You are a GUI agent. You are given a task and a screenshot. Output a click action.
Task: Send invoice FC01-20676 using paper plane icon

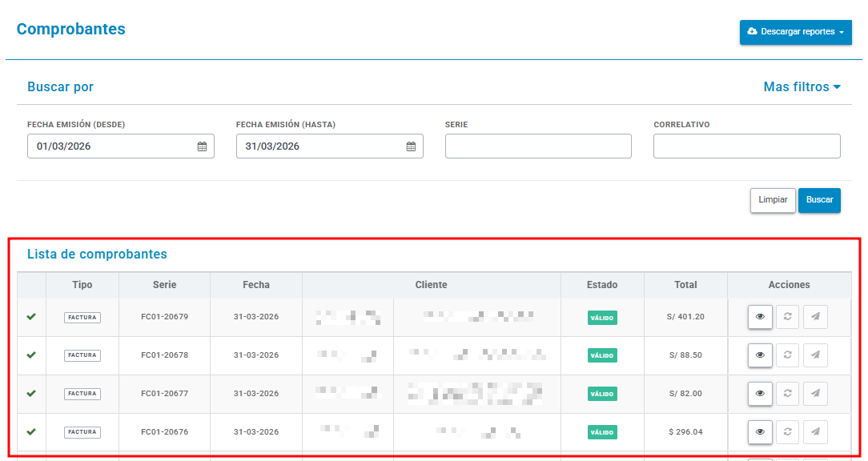pos(815,431)
